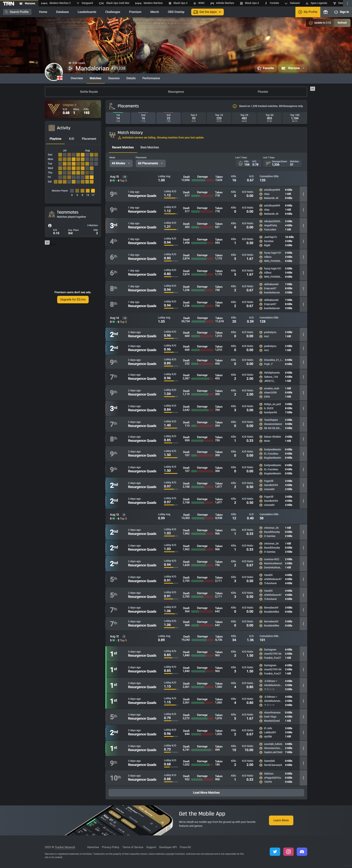Open Black Ops Cold War tracker
Image resolution: width=352 pixels, height=868 pixels.
click(114, 3)
